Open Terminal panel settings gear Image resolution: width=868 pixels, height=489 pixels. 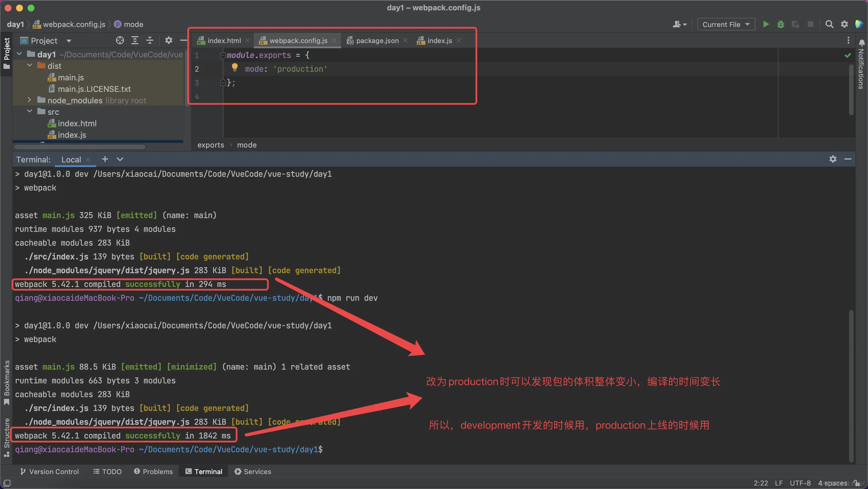click(x=833, y=159)
